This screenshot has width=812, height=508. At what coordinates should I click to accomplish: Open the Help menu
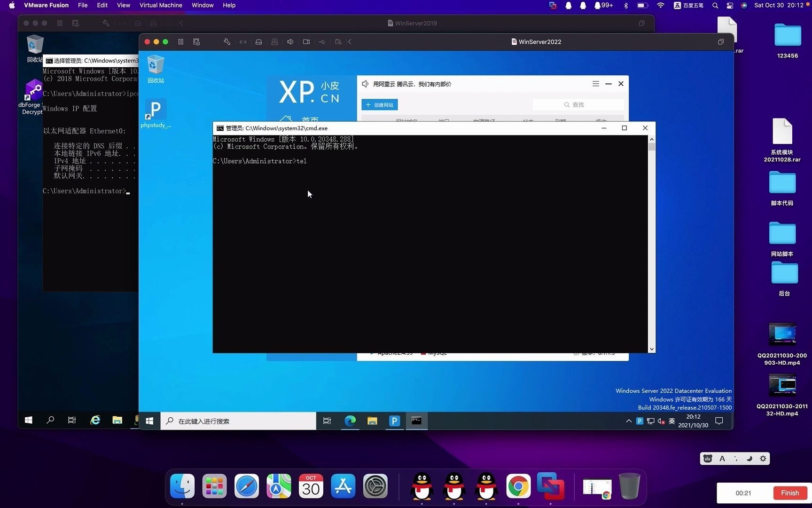pyautogui.click(x=229, y=5)
